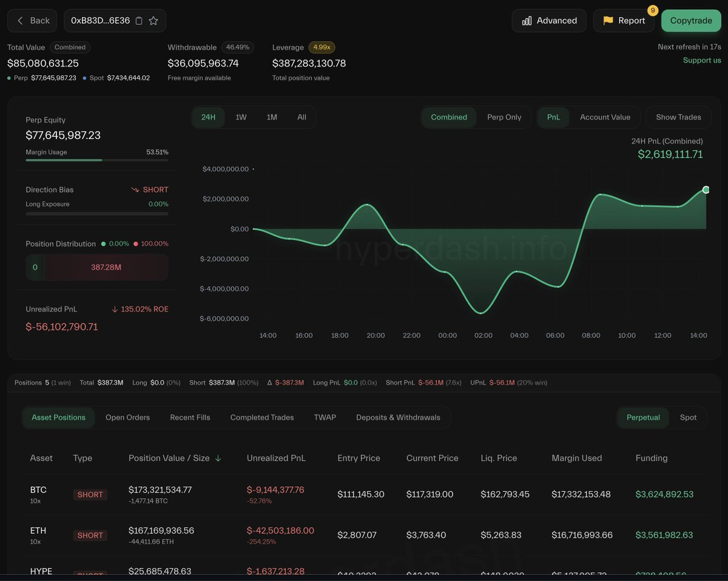Switch to Spot positions
This screenshot has height=581, width=728.
[688, 417]
